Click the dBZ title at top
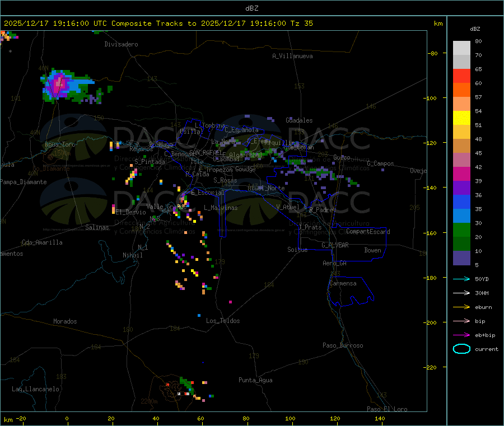 (x=251, y=8)
